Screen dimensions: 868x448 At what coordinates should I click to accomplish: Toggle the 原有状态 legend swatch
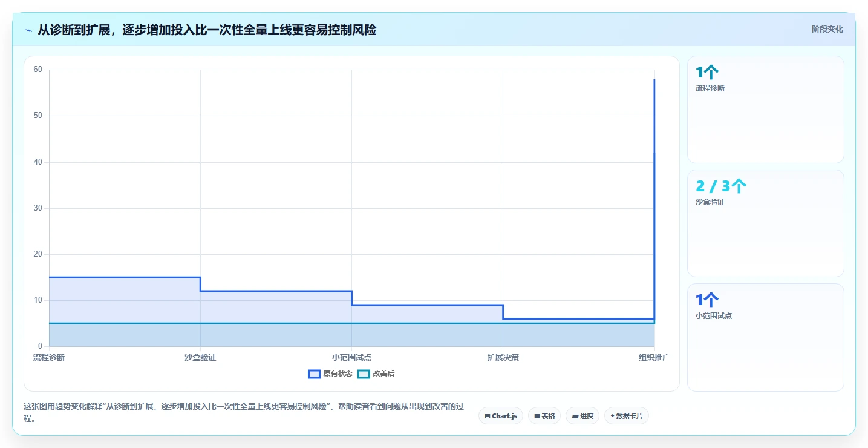[314, 374]
